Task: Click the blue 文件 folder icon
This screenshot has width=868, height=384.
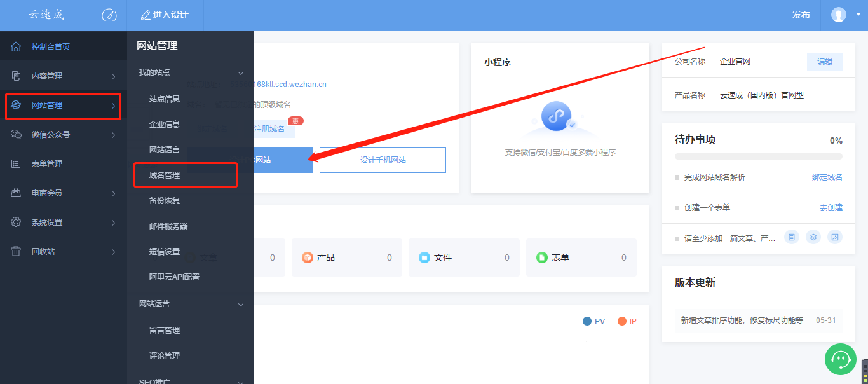Action: tap(424, 257)
